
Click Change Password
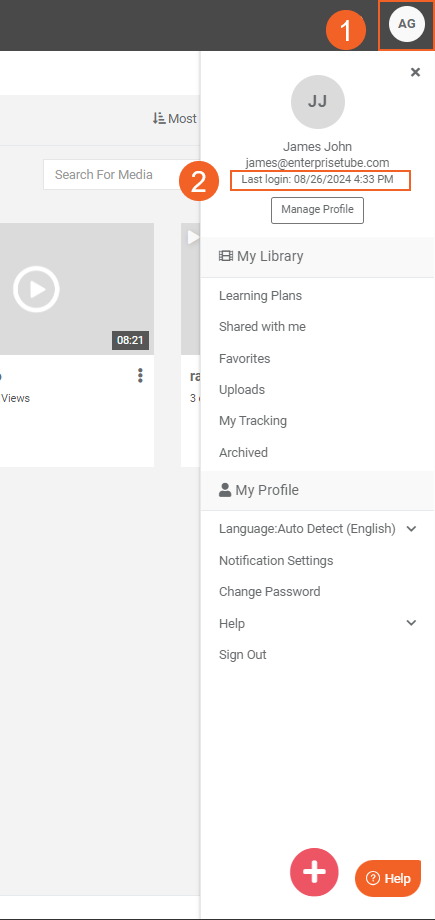click(x=269, y=591)
